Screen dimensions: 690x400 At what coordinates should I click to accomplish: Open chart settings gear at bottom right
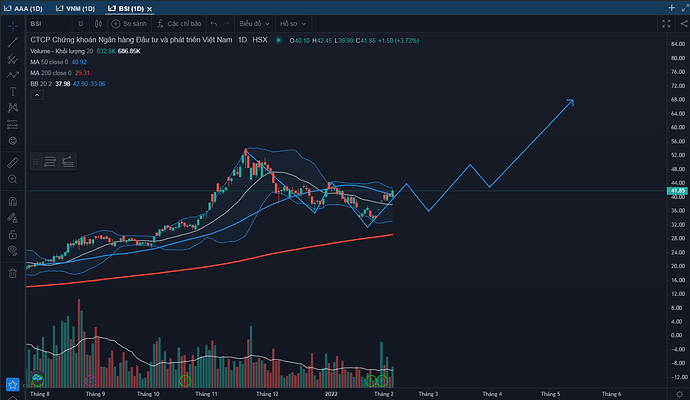680,394
